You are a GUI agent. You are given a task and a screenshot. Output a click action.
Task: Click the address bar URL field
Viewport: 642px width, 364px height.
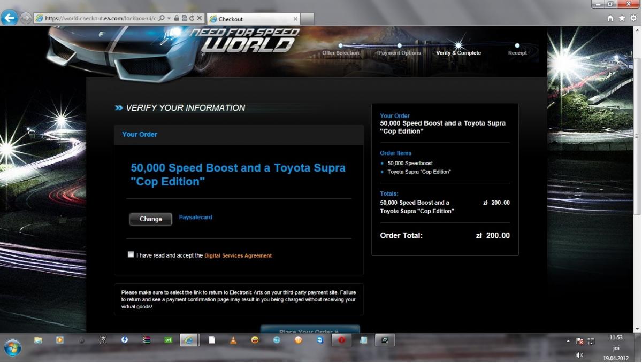[101, 18]
